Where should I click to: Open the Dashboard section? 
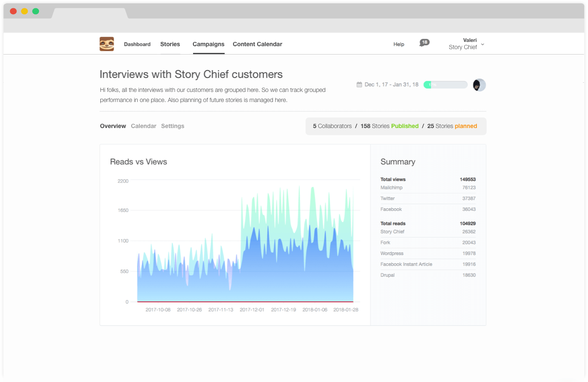[137, 44]
